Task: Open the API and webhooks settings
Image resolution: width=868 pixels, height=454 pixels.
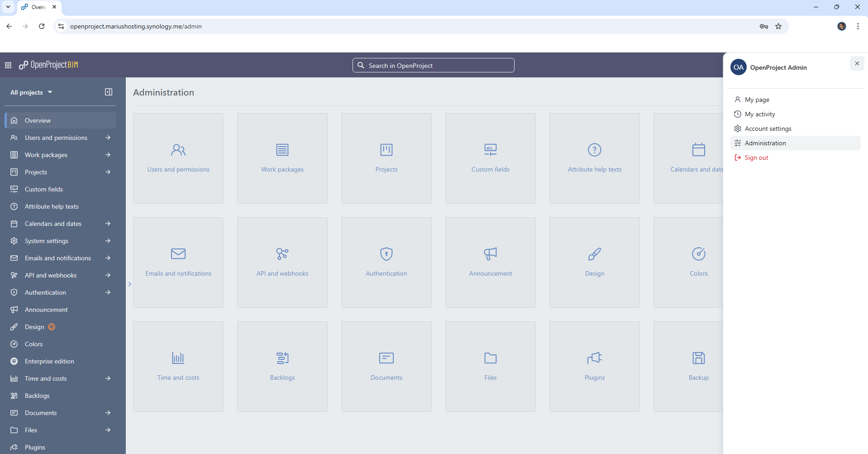Action: click(282, 262)
